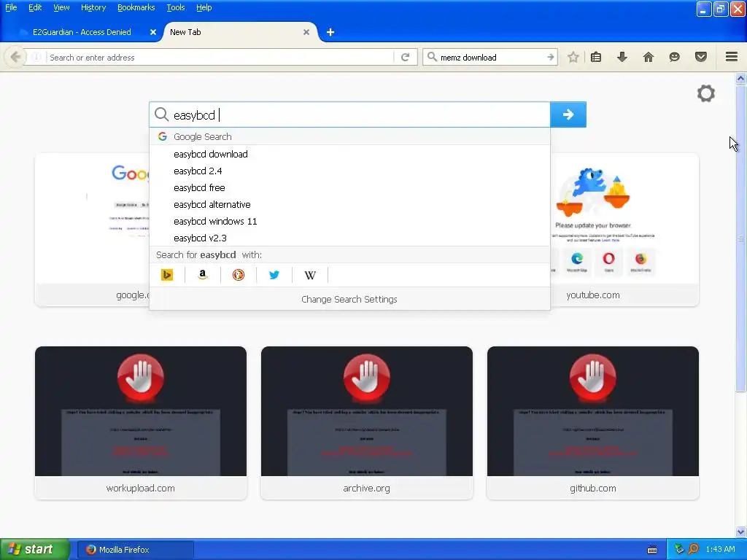Open the Windows start menu
The height and width of the screenshot is (560, 747).
tap(35, 549)
